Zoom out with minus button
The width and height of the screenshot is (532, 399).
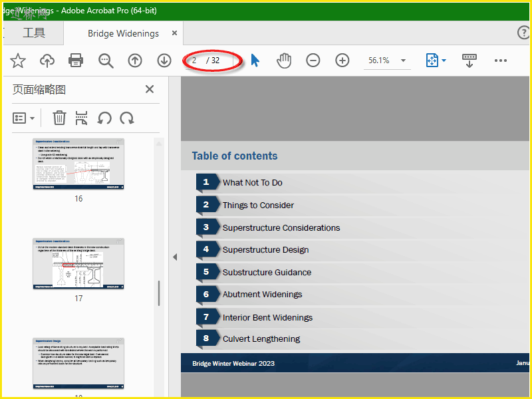tap(313, 61)
